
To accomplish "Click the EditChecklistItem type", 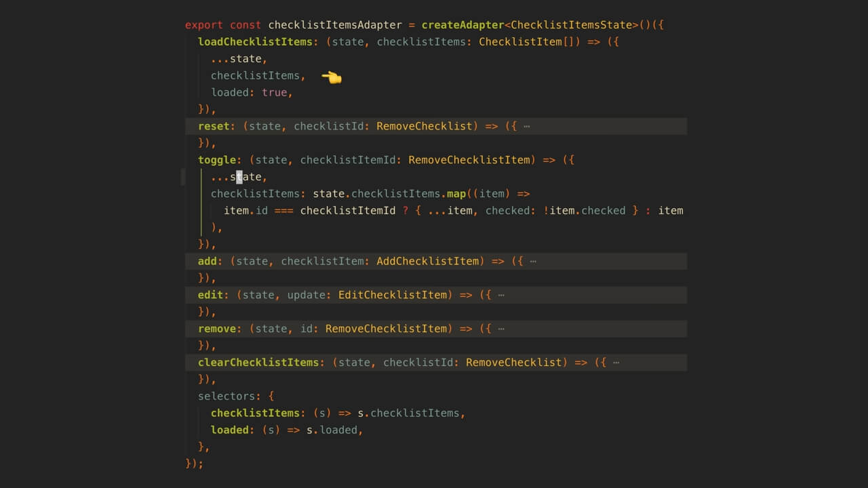I will click(392, 295).
